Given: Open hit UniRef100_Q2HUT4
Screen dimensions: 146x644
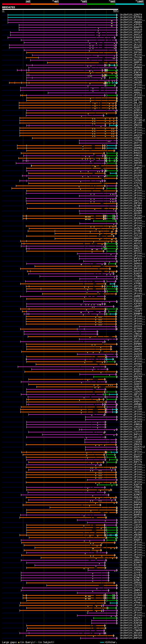Looking at the screenshot, I should (131, 15).
